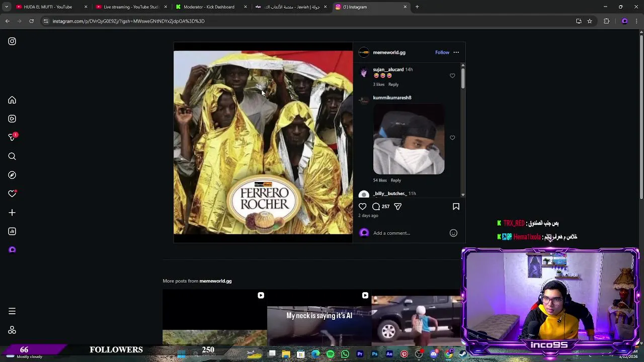Open Discord from the taskbar
The image size is (644, 362).
click(434, 354)
